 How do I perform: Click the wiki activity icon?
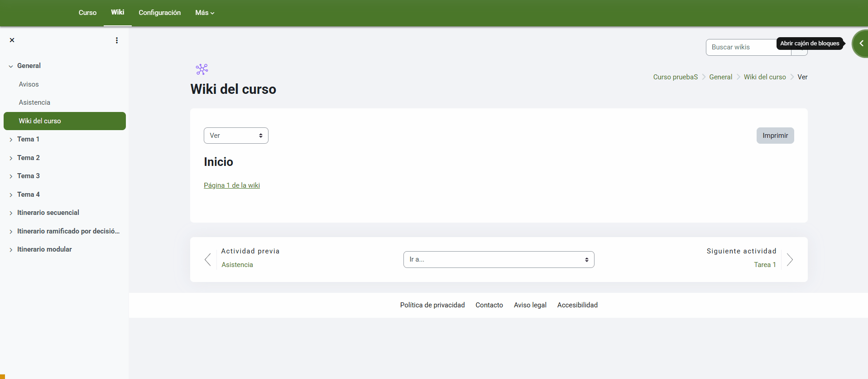coord(202,69)
